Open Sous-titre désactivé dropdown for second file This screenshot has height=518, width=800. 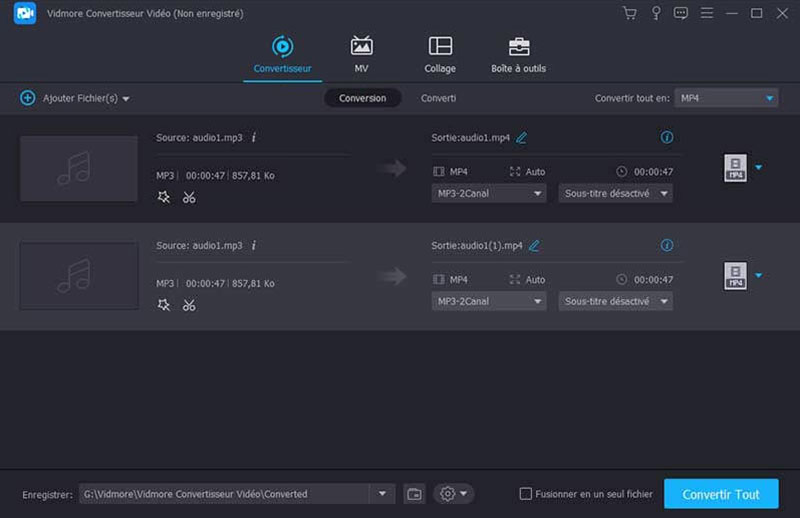(x=615, y=301)
